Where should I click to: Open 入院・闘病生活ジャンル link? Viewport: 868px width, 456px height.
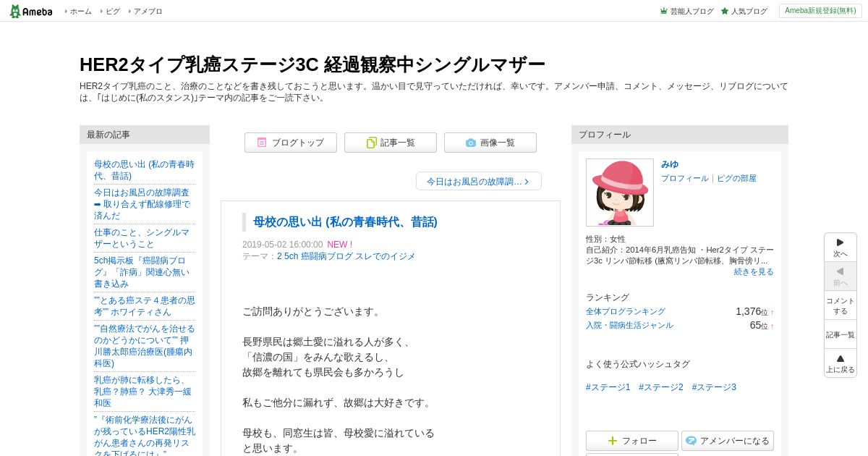629,325
